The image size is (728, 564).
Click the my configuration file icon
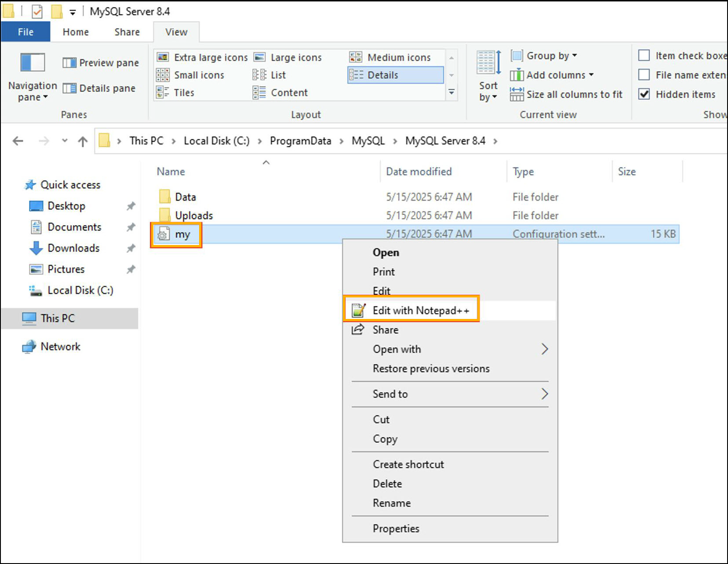[163, 234]
